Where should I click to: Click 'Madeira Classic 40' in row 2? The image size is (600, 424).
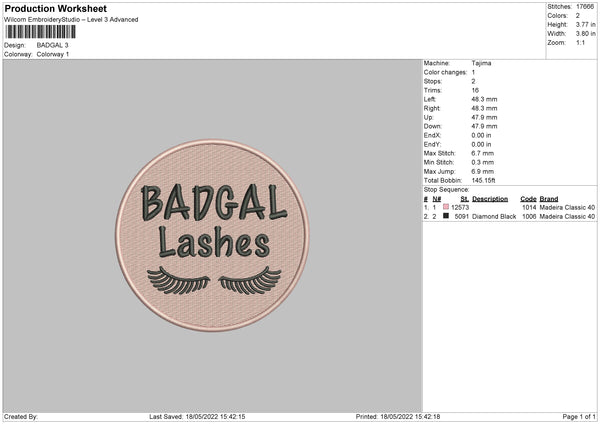click(x=567, y=217)
